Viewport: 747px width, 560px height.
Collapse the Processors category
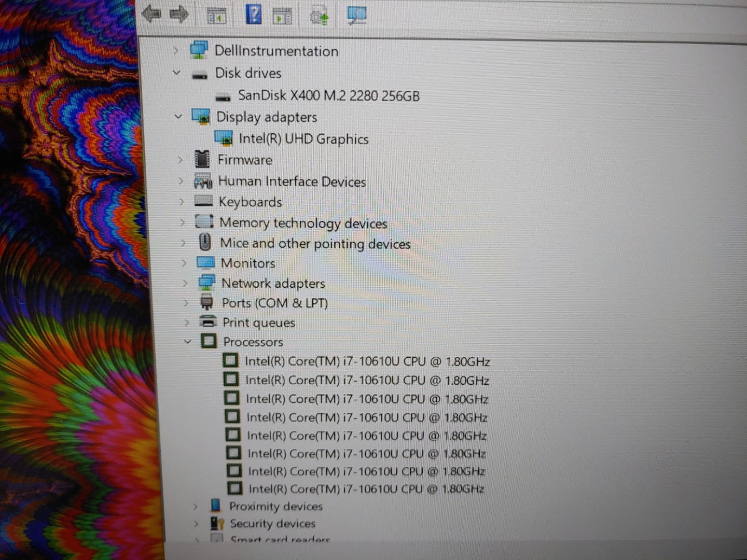pyautogui.click(x=188, y=342)
